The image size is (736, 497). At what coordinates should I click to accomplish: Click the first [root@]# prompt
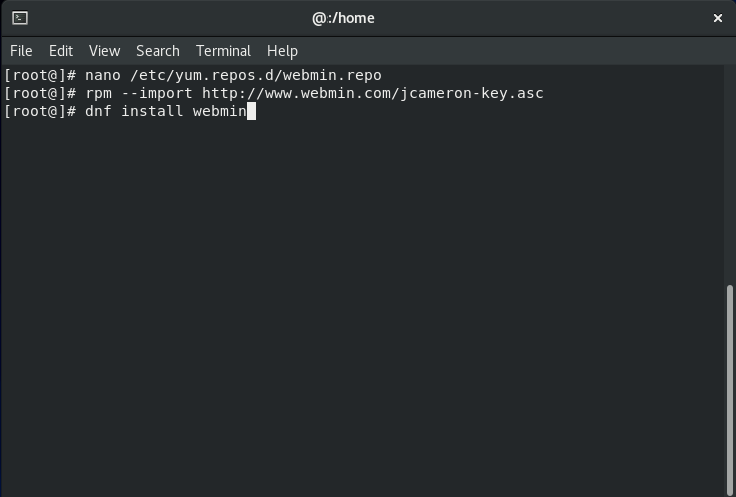40,75
